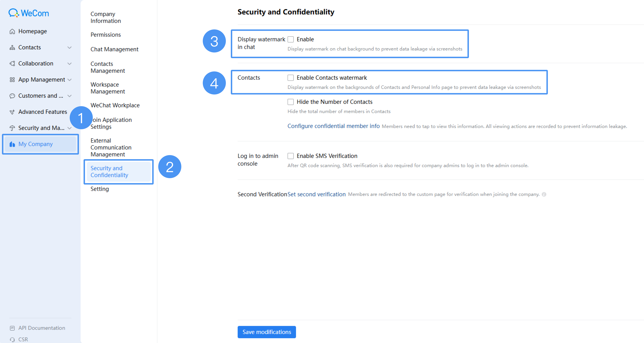Image resolution: width=644 pixels, height=343 pixels.
Task: Expand Collaboration menu chevron
Action: click(69, 63)
